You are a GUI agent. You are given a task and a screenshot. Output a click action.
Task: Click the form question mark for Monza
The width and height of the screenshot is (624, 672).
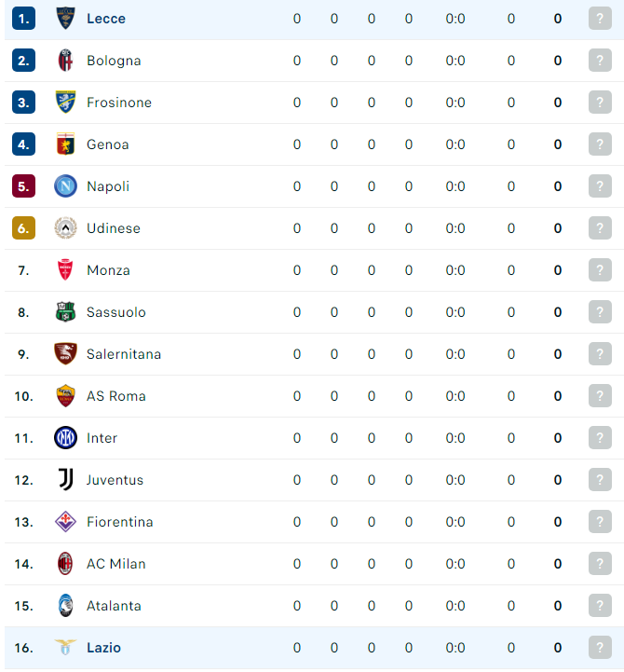(600, 270)
